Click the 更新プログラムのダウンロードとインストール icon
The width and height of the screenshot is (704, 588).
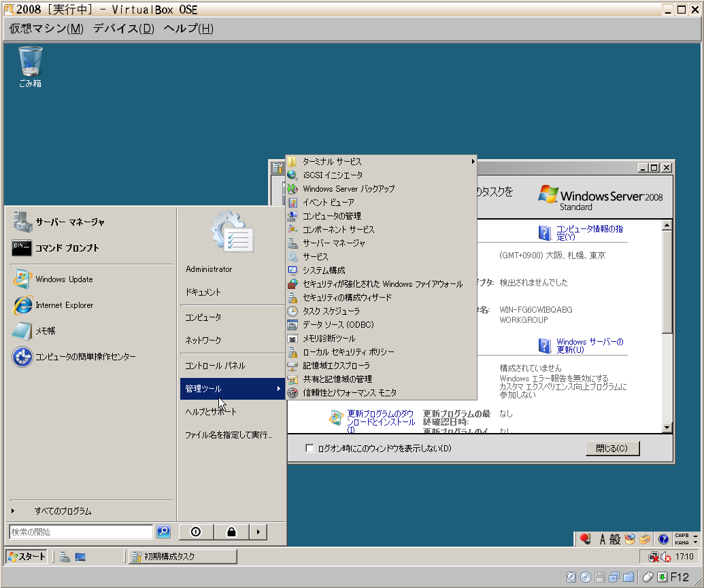click(x=336, y=418)
